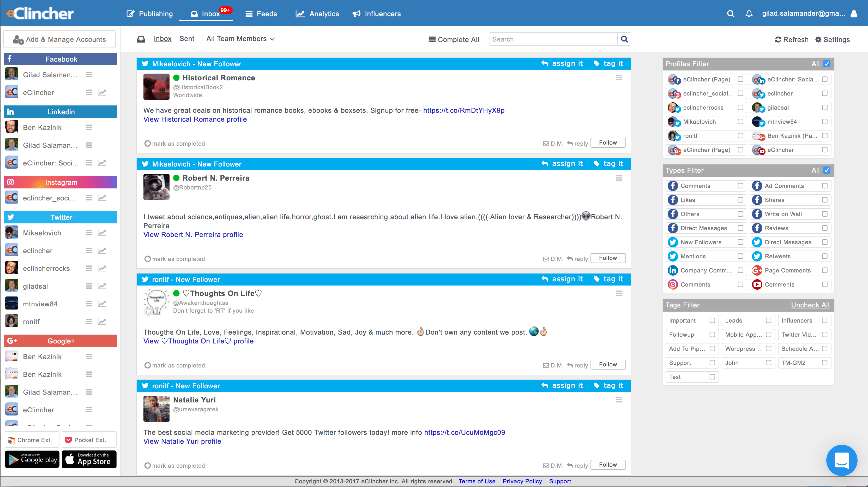This screenshot has width=868, height=487.
Task: Switch to the Sent tab
Action: tap(187, 39)
